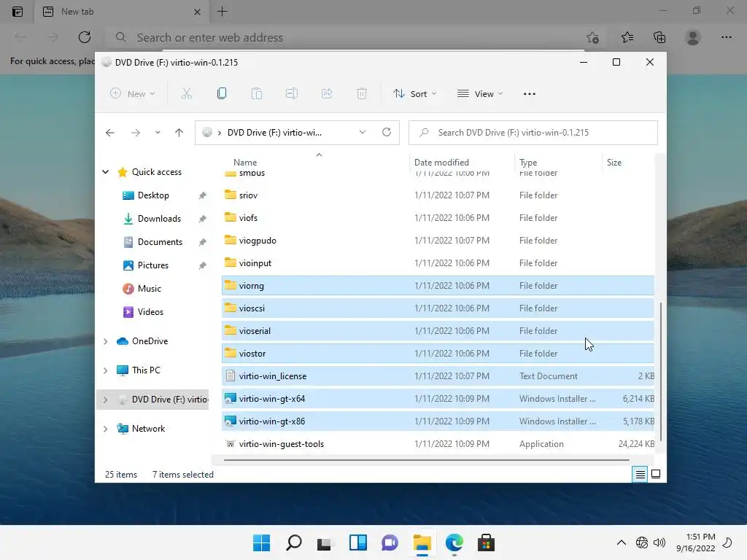Select Music in navigation pane

149,289
